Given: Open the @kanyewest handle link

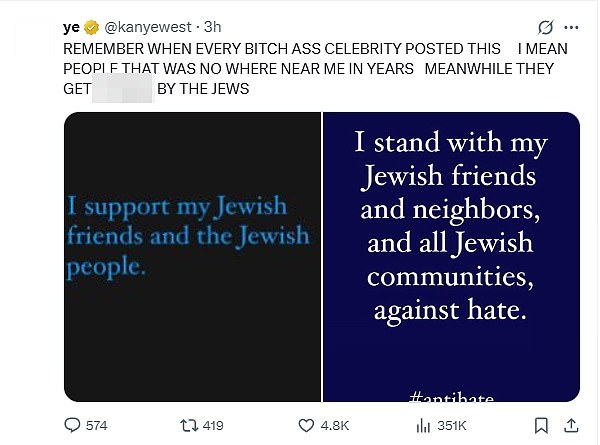Looking at the screenshot, I should coord(148,27).
